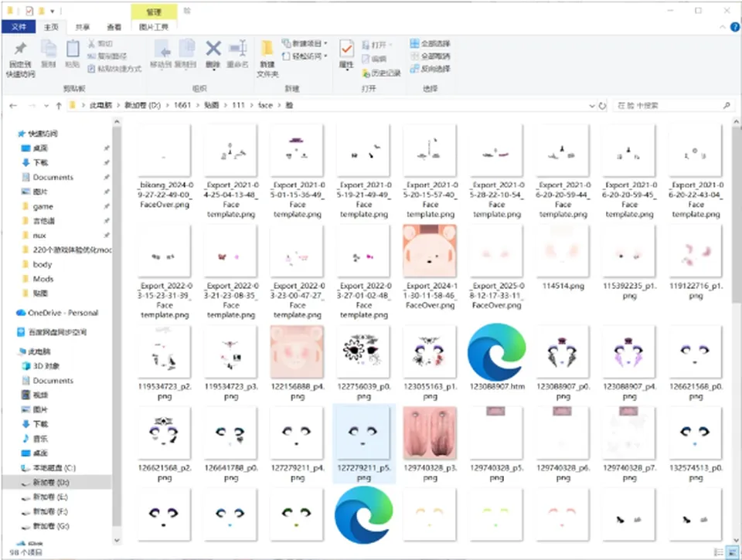Jump to face in the address breadcrumb
The width and height of the screenshot is (742, 560).
(265, 106)
